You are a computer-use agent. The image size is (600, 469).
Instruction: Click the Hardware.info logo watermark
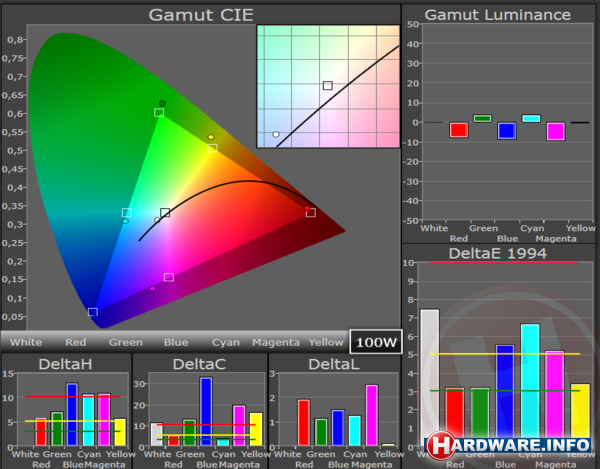(510, 443)
